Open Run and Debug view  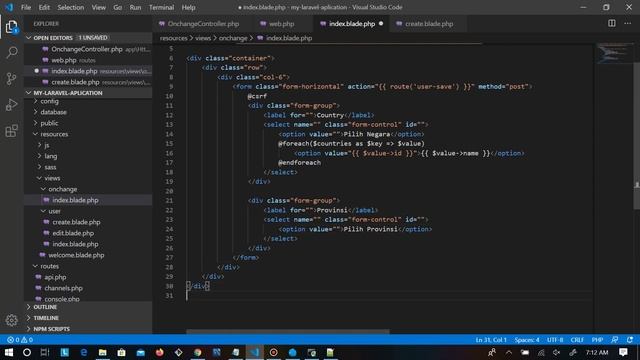(x=11, y=104)
